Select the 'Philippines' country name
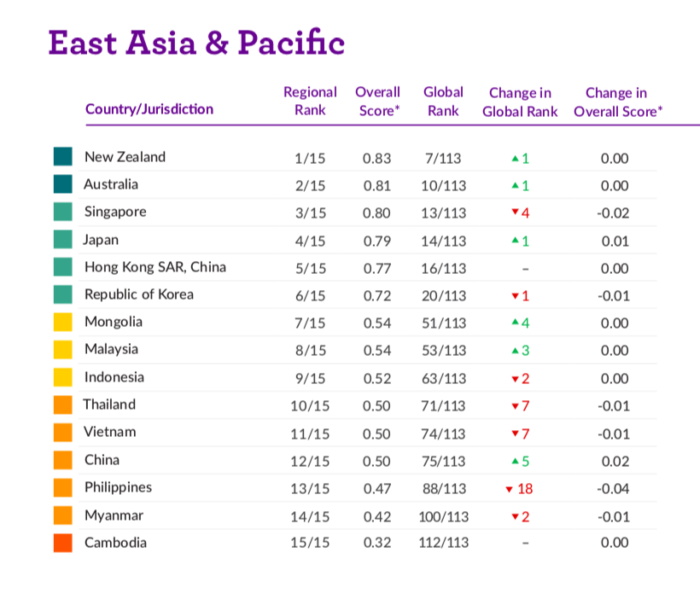The image size is (700, 611). click(x=119, y=488)
